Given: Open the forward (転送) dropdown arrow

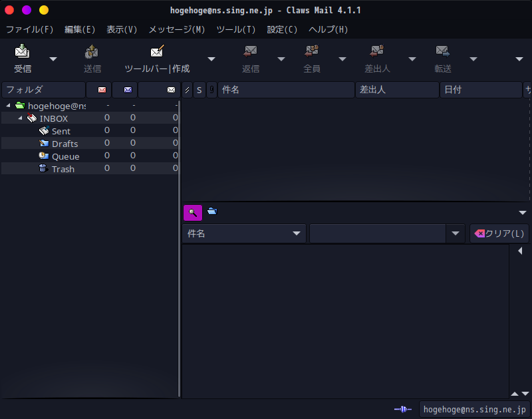Looking at the screenshot, I should pos(473,59).
